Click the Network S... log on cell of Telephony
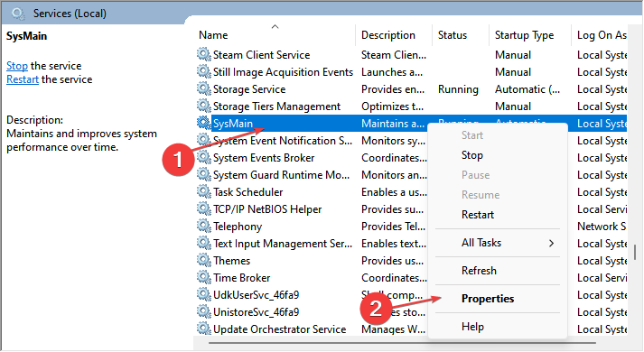This screenshot has width=644, height=352. [602, 226]
